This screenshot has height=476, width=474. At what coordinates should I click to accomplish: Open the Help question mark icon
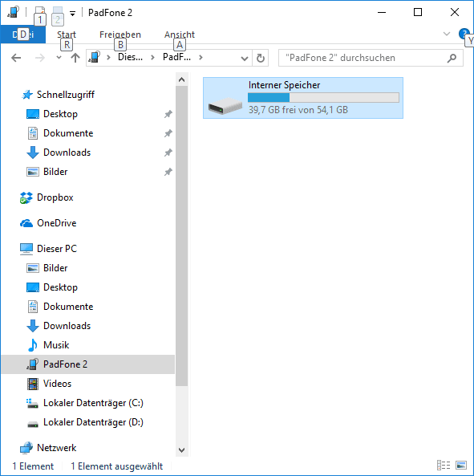[x=464, y=34]
